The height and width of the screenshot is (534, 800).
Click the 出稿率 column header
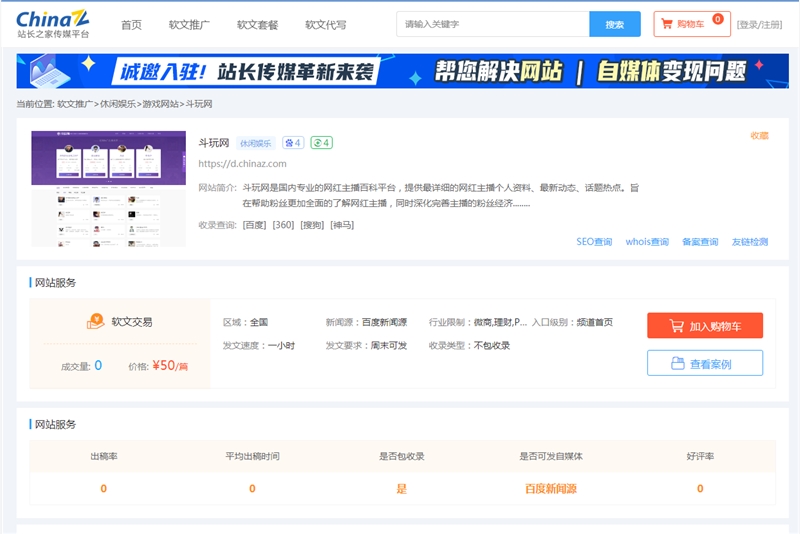tap(104, 456)
